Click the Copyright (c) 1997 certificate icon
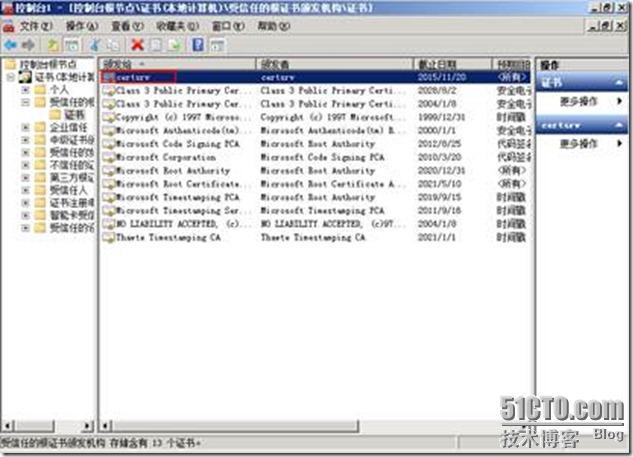Screen dimensions: 633x457 (x=108, y=117)
